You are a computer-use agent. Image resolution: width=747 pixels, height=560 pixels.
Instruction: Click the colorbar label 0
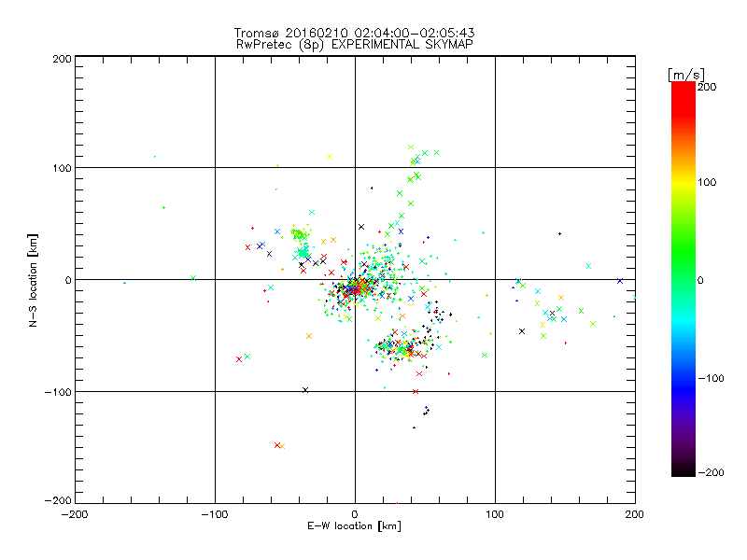click(700, 280)
